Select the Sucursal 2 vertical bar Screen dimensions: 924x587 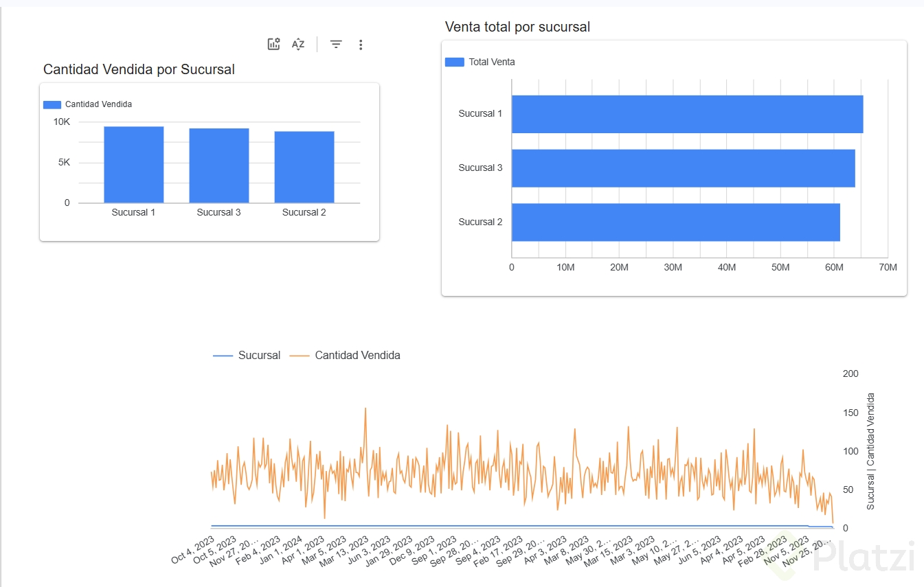tap(304, 167)
